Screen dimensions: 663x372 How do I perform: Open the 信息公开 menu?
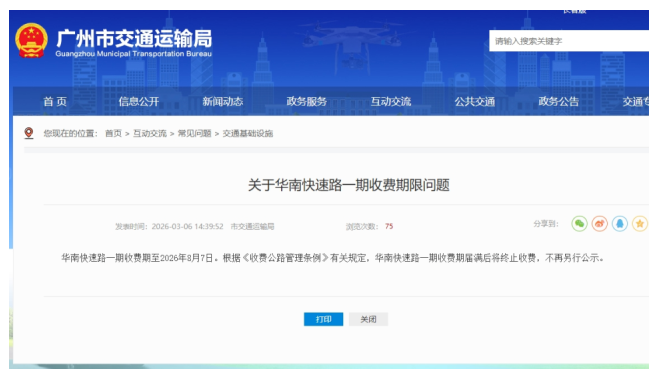point(139,101)
